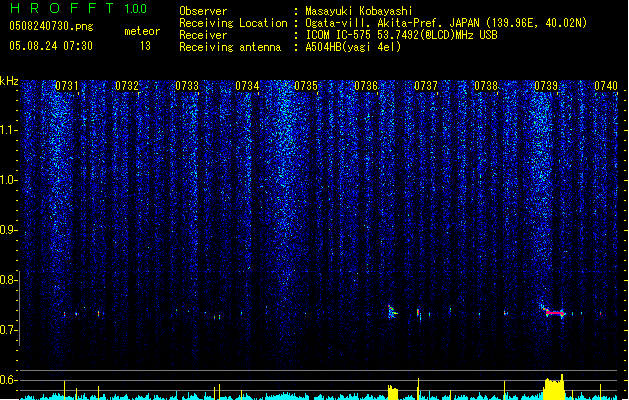Click the Observer field label
This screenshot has width=629, height=400.
(x=203, y=11)
